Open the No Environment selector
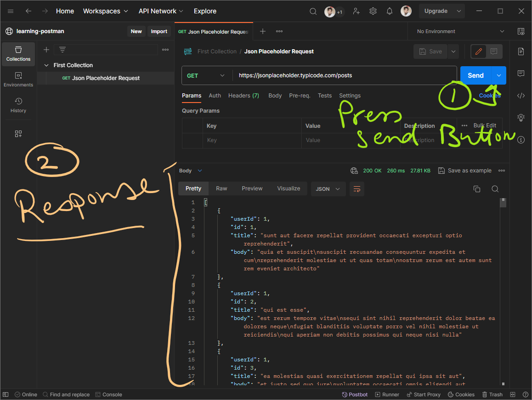The height and width of the screenshot is (400, 532). tap(460, 31)
